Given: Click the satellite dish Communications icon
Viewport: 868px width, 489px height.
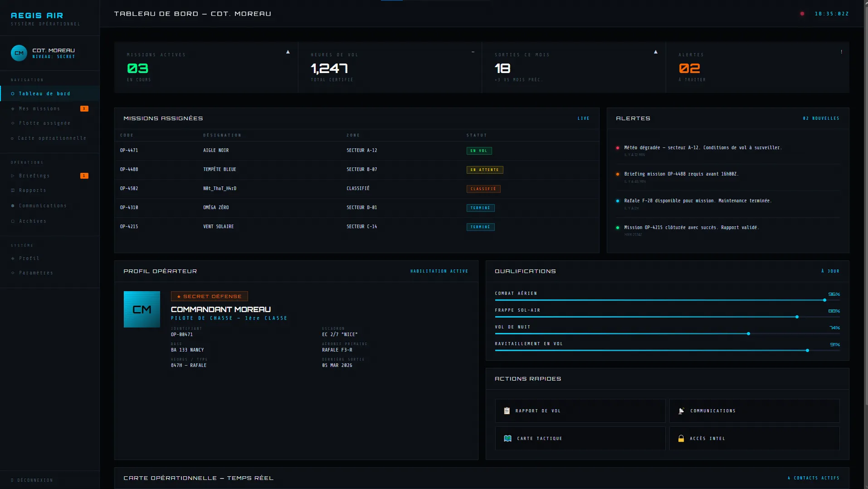Looking at the screenshot, I should [x=681, y=411].
